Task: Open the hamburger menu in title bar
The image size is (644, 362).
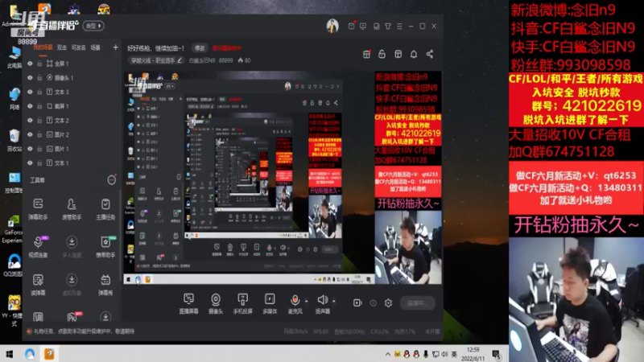Action: [399, 27]
